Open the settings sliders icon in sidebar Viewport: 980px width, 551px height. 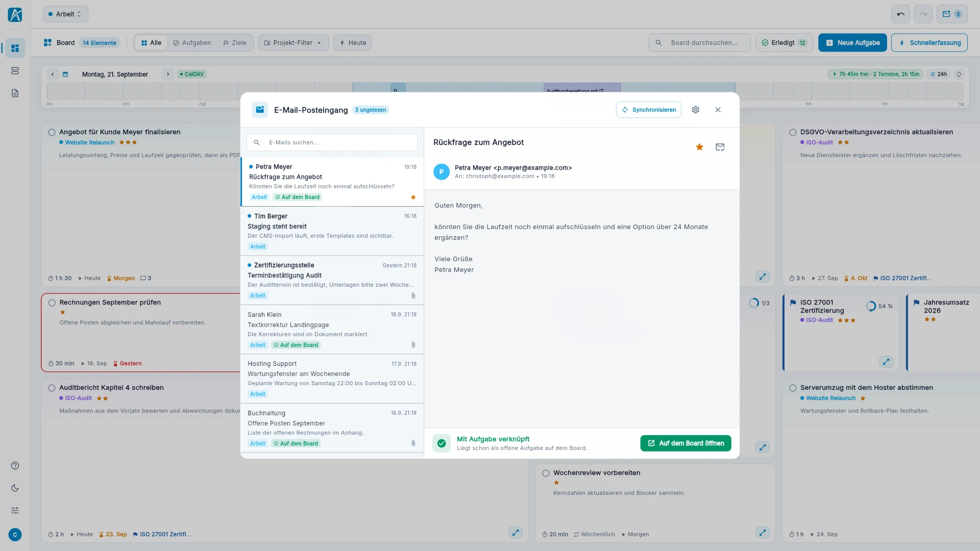click(15, 510)
